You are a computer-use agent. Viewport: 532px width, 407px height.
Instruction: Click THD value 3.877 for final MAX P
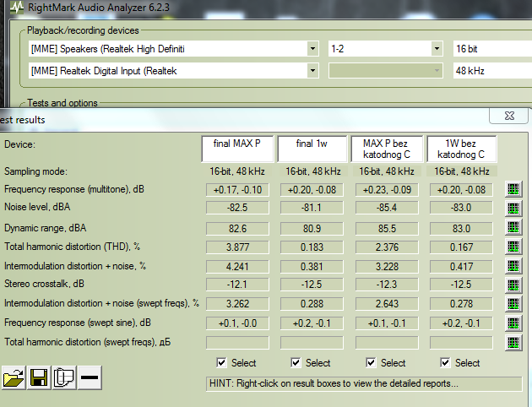point(237,247)
